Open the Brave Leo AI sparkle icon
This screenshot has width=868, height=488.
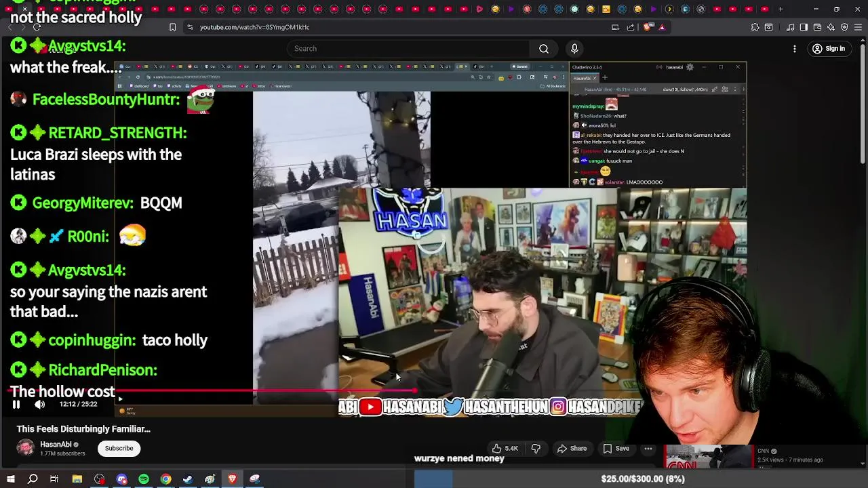click(x=831, y=27)
